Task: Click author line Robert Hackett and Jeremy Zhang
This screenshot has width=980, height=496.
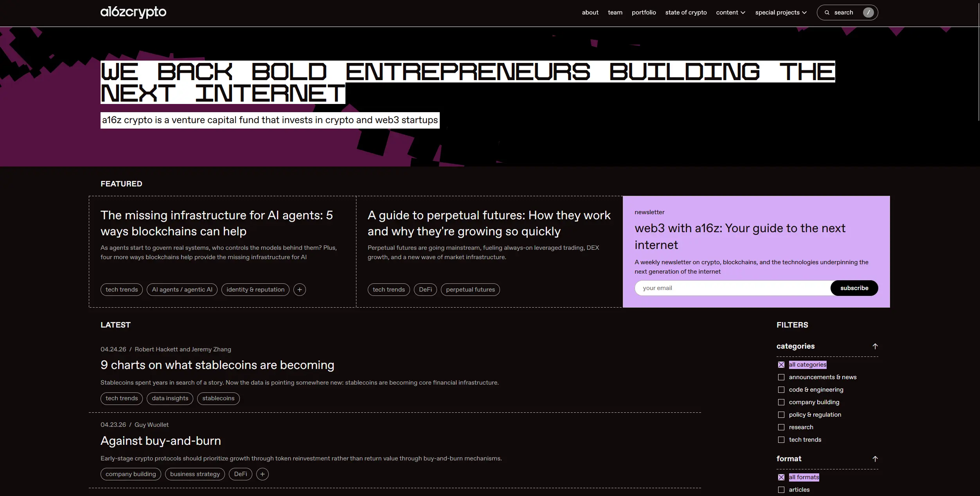Action: (x=183, y=349)
